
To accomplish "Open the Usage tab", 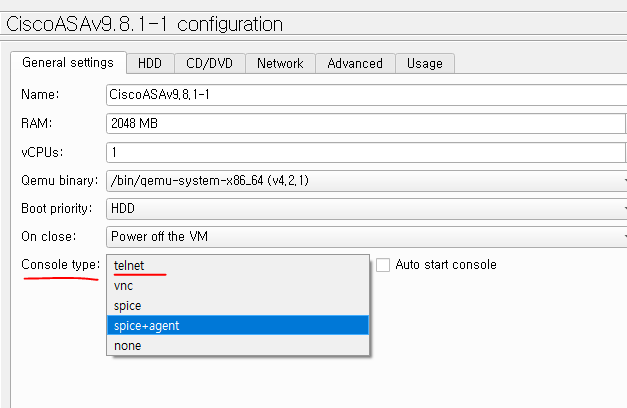I will point(425,64).
